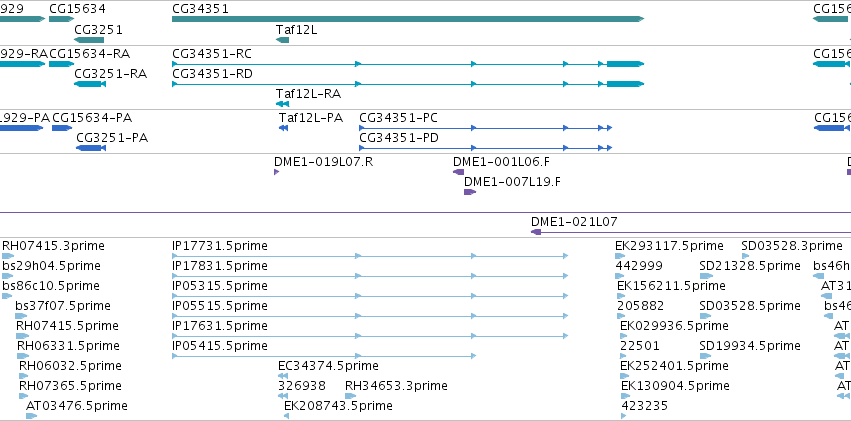Select the RH34653.3prime EST feature

coord(351,396)
